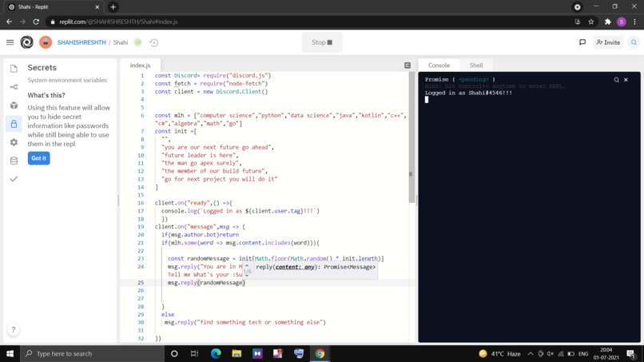Open the Replit hamburger menu

point(10,42)
